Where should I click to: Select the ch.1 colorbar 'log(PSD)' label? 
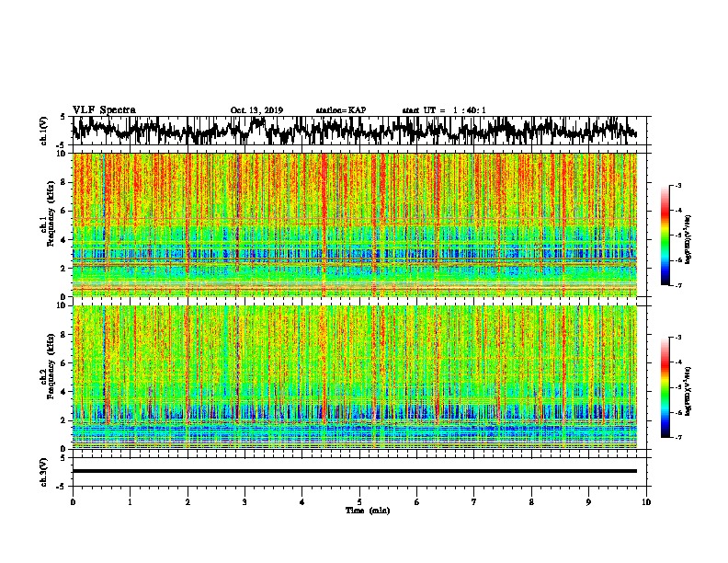tap(688, 240)
